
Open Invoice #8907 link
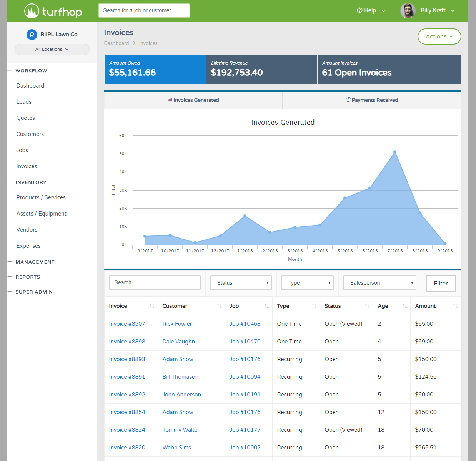[x=127, y=324]
